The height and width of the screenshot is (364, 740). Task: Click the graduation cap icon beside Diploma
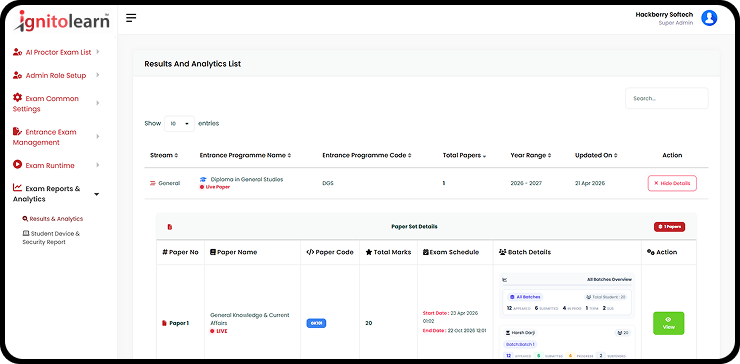203,179
